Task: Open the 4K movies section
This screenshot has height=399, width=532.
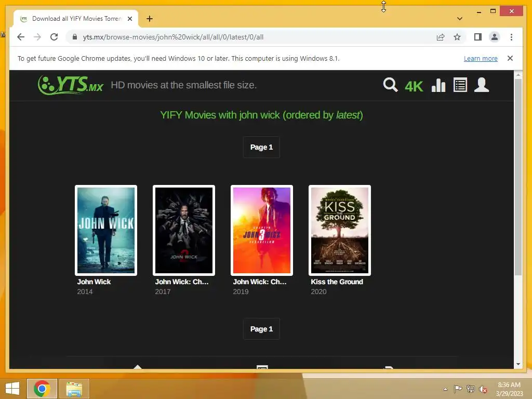Action: point(414,87)
